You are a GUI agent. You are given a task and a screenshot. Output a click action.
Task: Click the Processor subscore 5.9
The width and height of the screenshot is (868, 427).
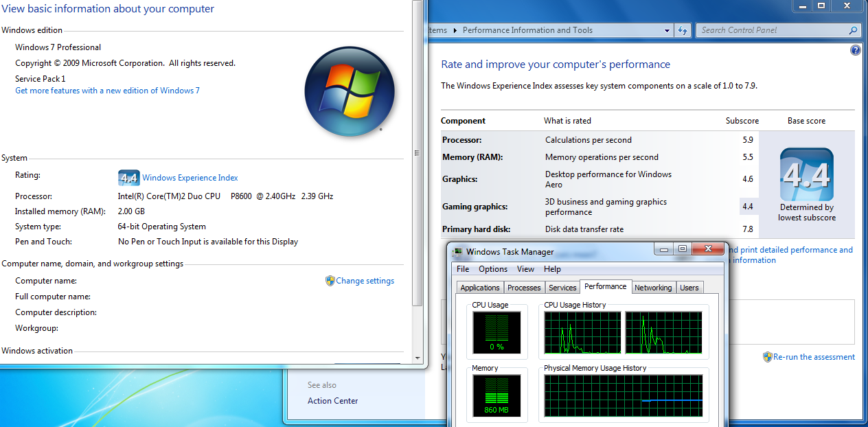tap(748, 140)
